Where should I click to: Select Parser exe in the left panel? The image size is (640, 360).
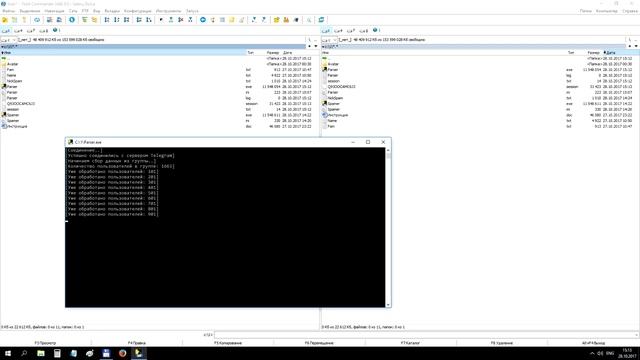12,87
